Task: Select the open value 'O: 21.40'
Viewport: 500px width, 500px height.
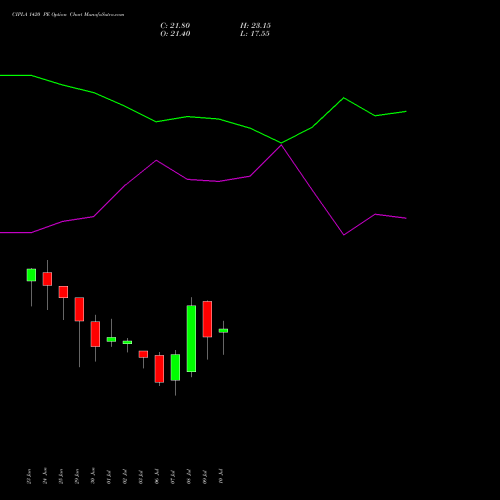Action: [175, 34]
